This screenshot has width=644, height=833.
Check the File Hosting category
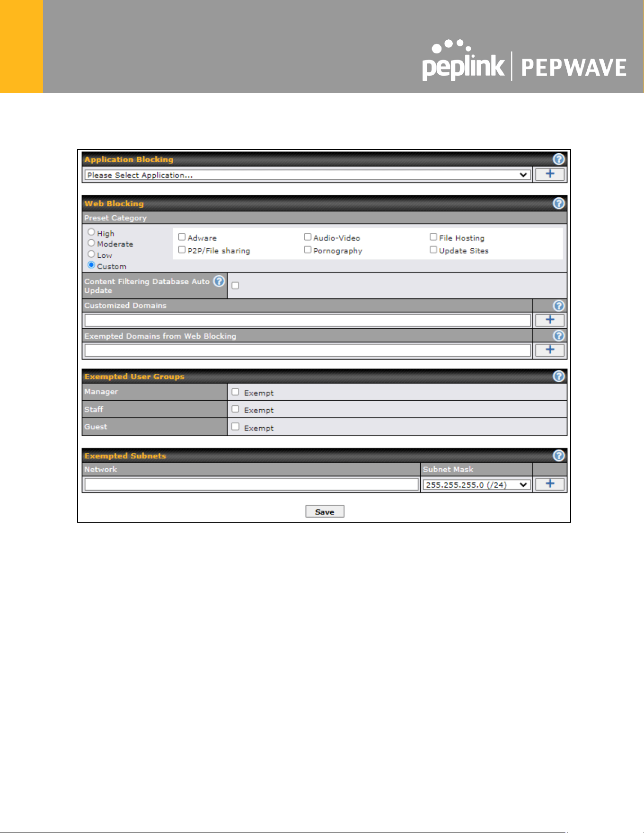pos(433,237)
